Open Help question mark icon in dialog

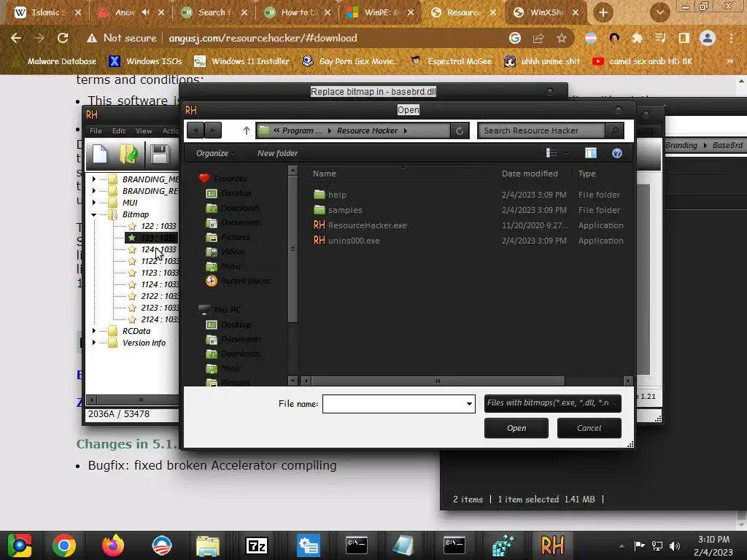pos(617,153)
